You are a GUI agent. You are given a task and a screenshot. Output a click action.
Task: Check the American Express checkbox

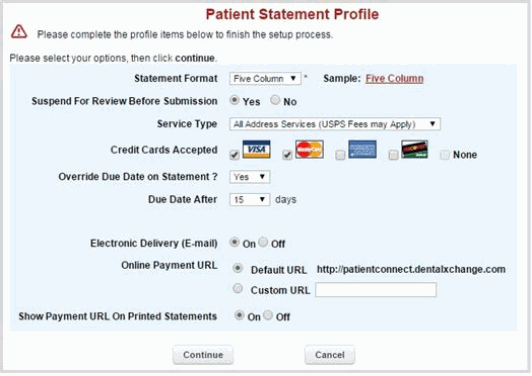(340, 155)
